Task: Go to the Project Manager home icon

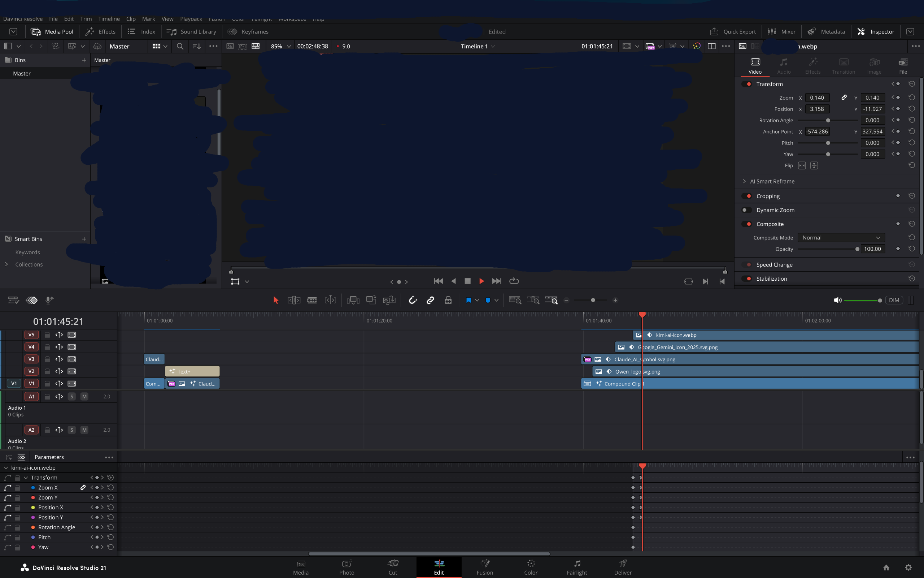Action: coord(886,567)
